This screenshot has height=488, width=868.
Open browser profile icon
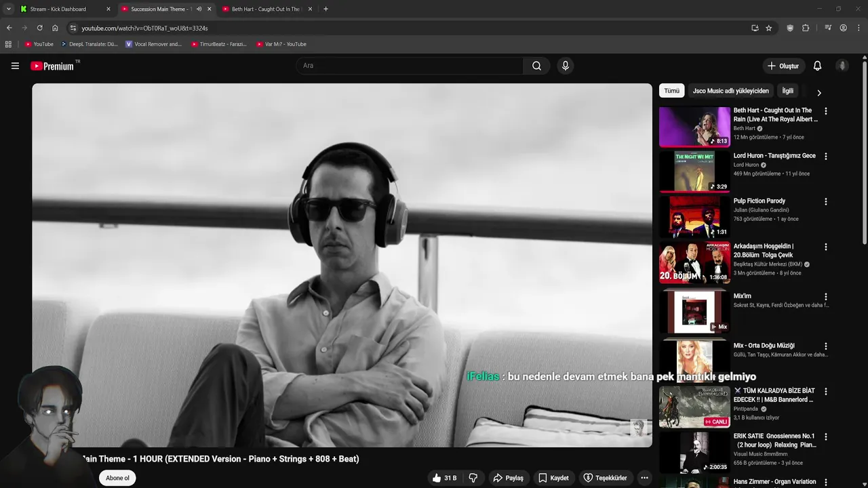point(843,28)
